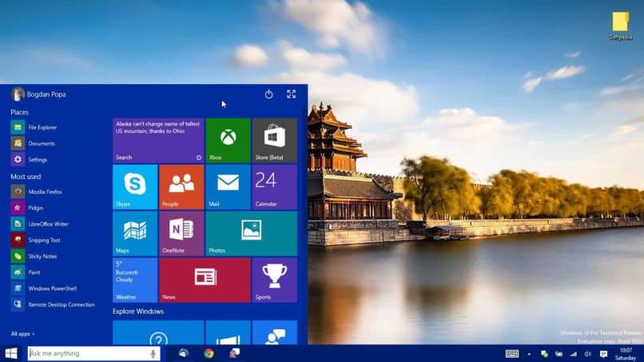
Task: Open the Weather tile for Bucuresti
Action: (x=135, y=280)
